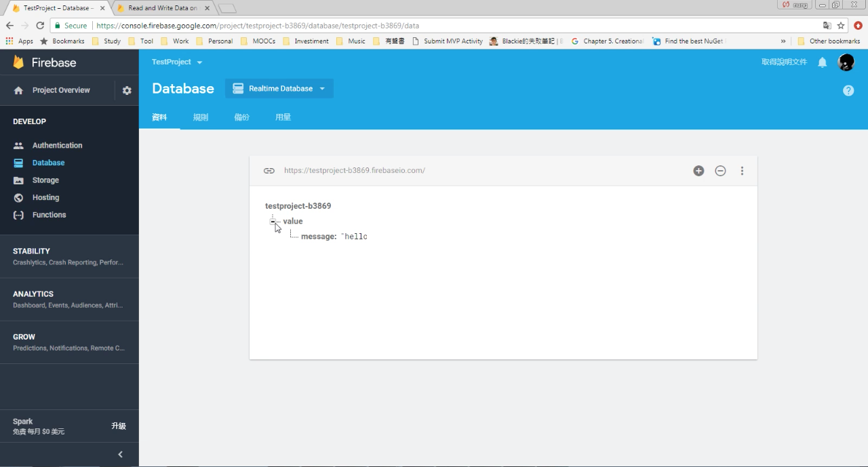Click DEVELOP section header

[x=29, y=122]
